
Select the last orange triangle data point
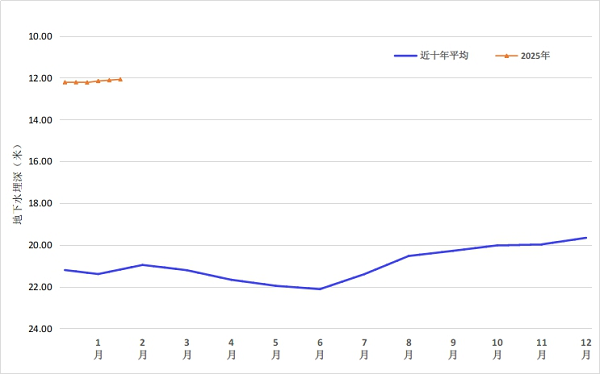tap(120, 79)
